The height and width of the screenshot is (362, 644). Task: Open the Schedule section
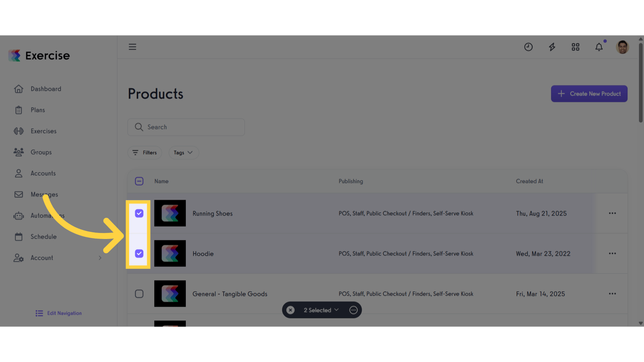pos(18,236)
